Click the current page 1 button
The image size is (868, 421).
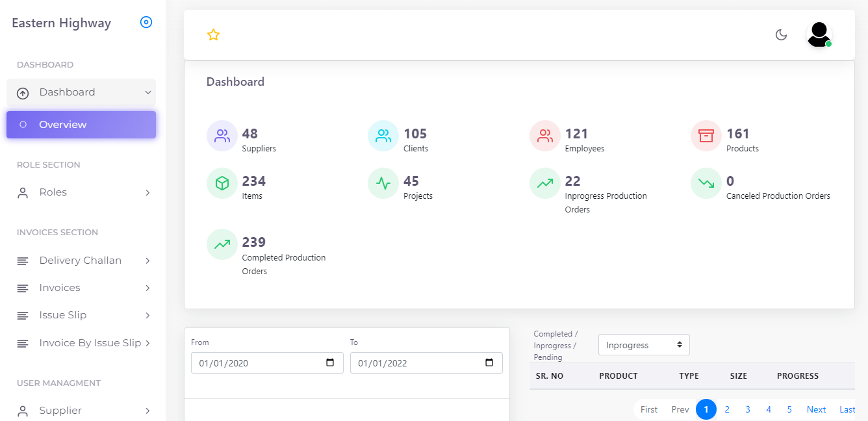pyautogui.click(x=706, y=409)
